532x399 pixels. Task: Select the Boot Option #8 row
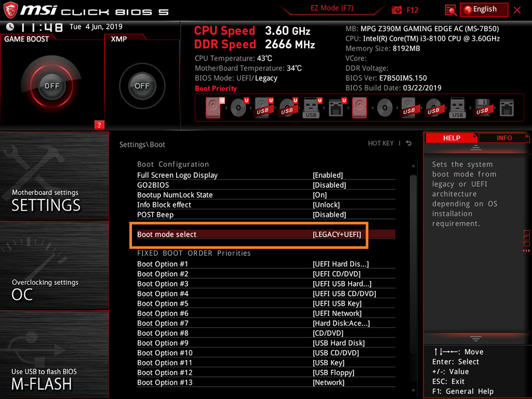click(266, 333)
